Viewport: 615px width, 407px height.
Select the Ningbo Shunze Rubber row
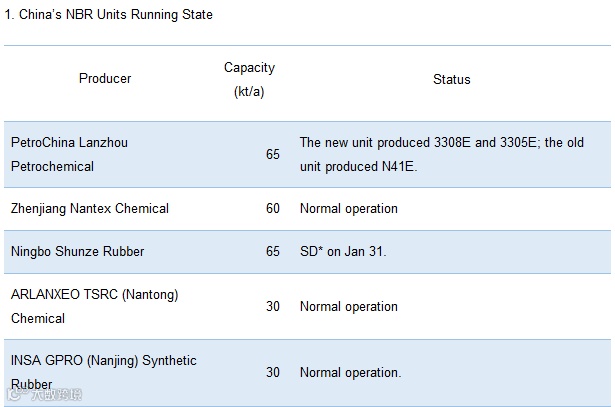coord(308,251)
